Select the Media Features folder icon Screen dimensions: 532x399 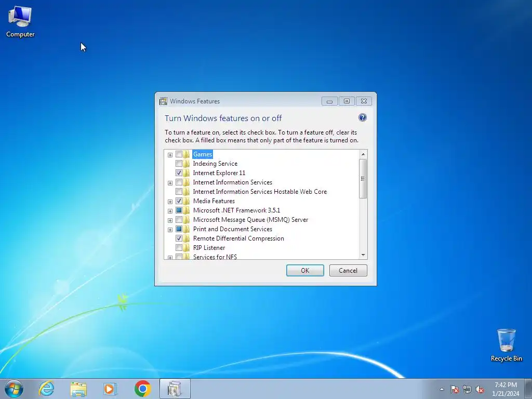(187, 201)
